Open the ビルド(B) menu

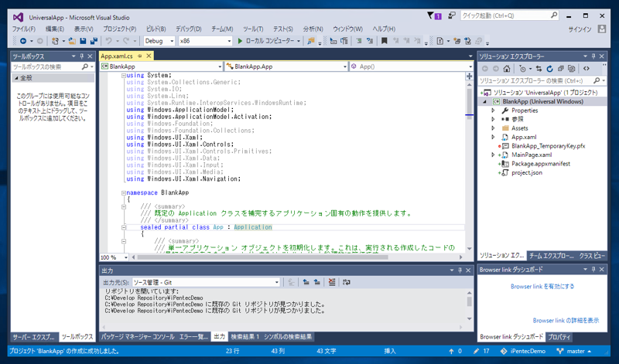156,29
